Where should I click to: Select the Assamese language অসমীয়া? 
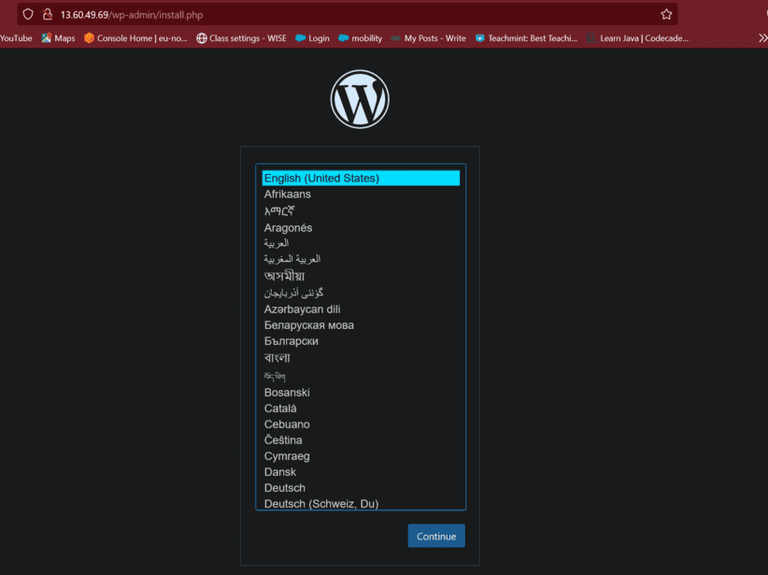click(361, 276)
